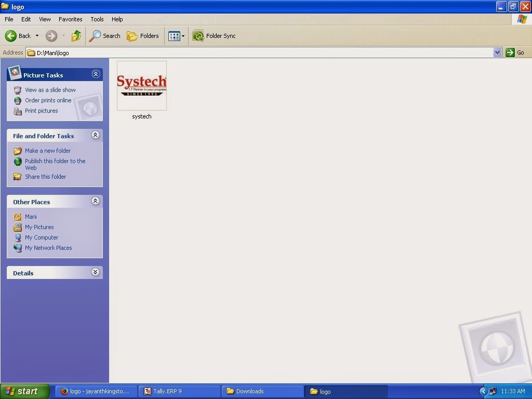Click the network tray icon
This screenshot has height=399, width=532.
point(493,392)
